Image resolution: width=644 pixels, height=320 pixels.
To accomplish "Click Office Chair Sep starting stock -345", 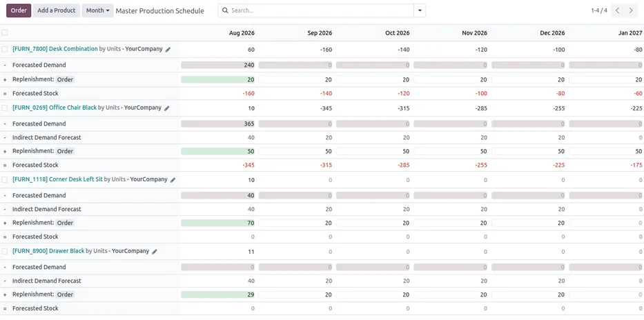I will [x=326, y=108].
